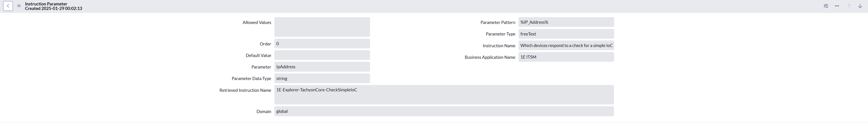Go to next record arrow

(860, 6)
